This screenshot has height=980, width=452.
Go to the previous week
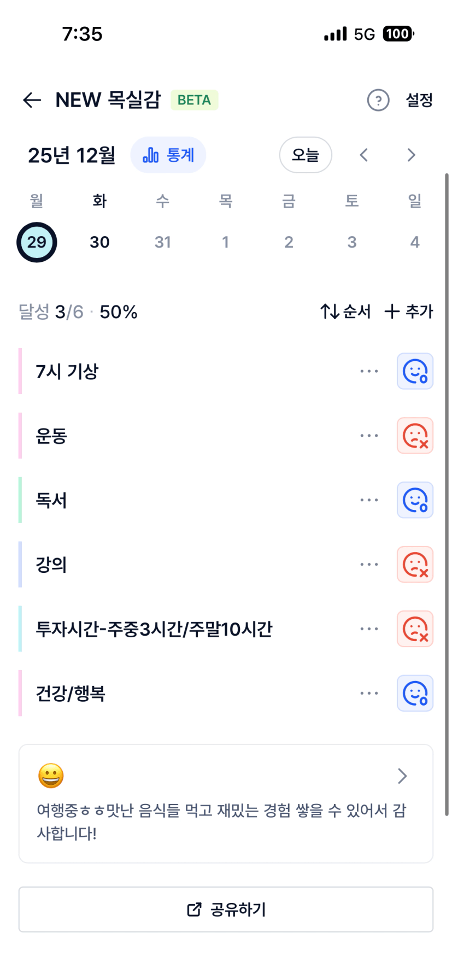364,155
